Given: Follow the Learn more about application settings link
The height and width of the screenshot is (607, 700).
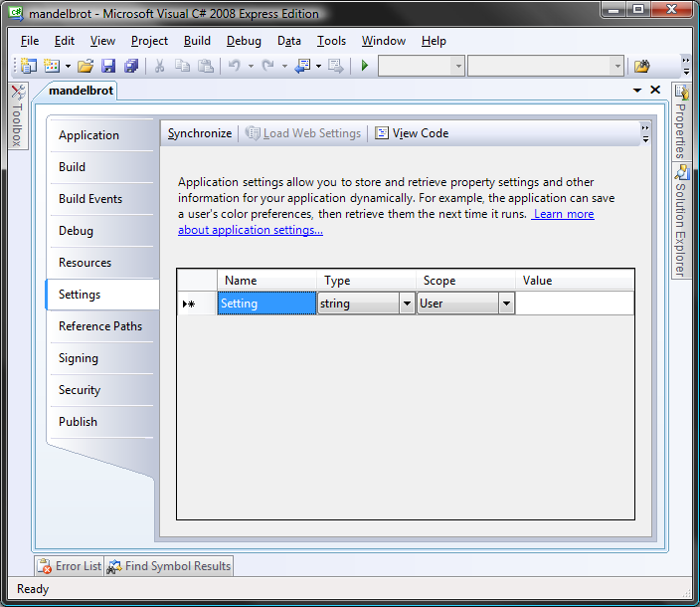Looking at the screenshot, I should point(251,230).
